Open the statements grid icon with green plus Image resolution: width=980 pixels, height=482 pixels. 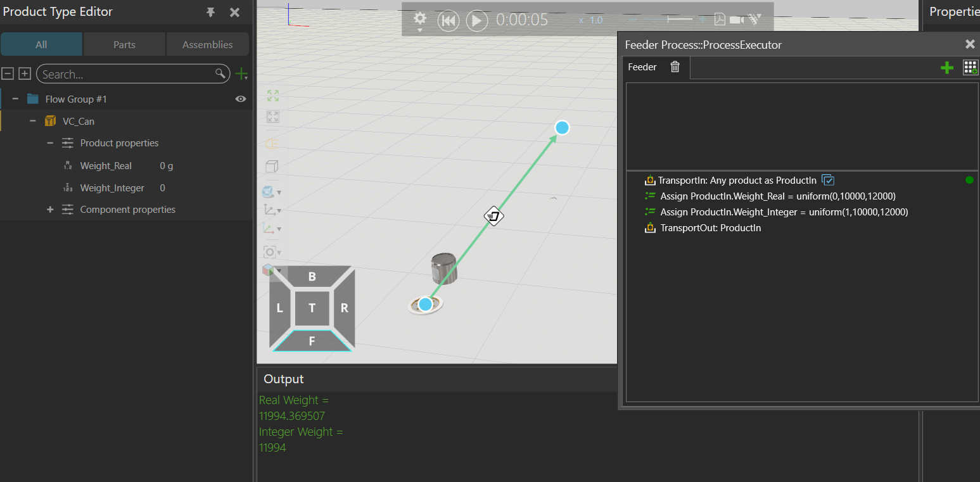[x=970, y=68]
